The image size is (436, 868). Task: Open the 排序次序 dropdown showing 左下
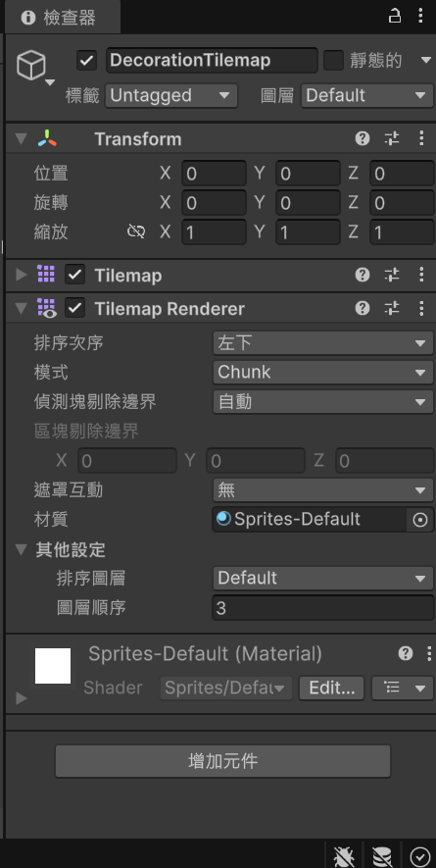[323, 343]
